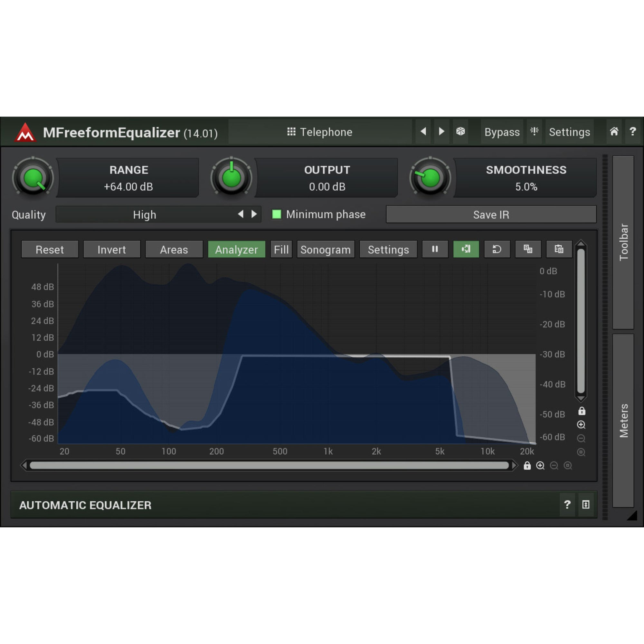Click the undo reset arrow icon
This screenshot has height=644, width=644.
[497, 249]
